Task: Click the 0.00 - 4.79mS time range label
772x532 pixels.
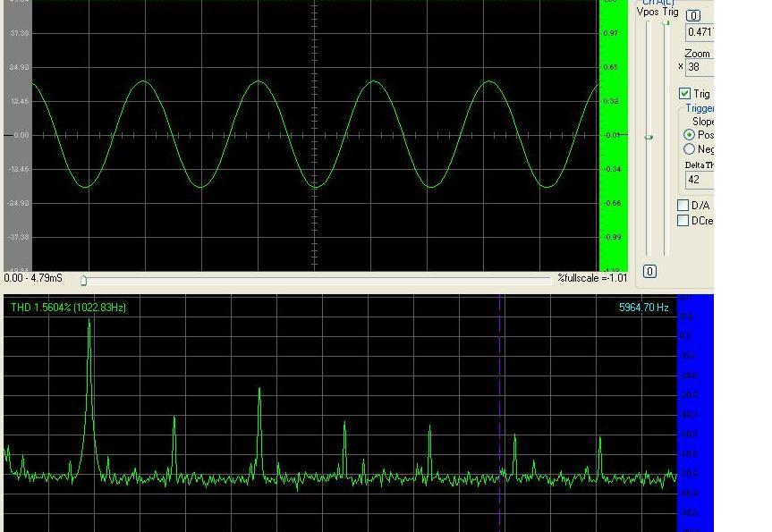Action: pyautogui.click(x=33, y=278)
